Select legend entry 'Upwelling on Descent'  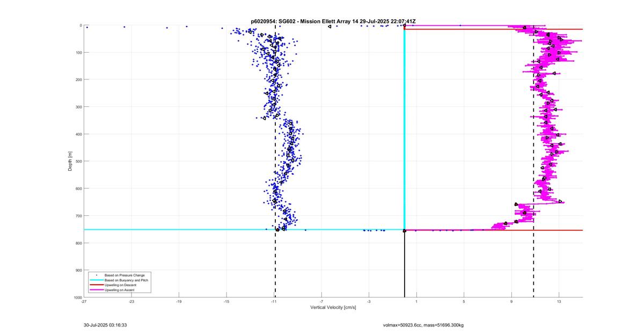coord(120,285)
